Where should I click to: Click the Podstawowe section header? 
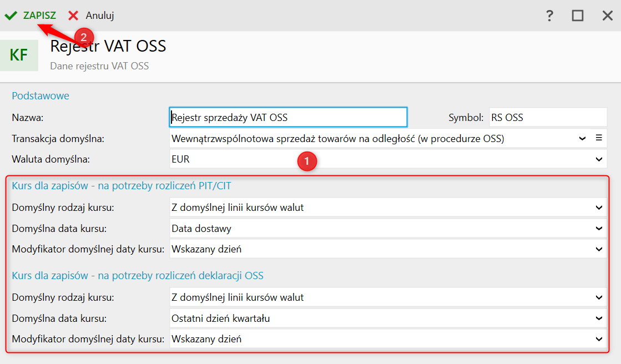pyautogui.click(x=41, y=96)
